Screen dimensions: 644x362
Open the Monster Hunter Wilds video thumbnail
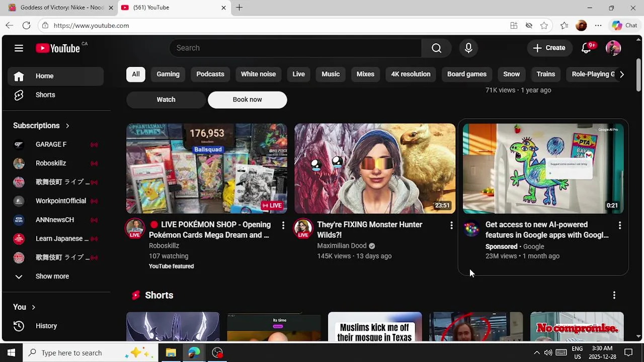coord(375,169)
